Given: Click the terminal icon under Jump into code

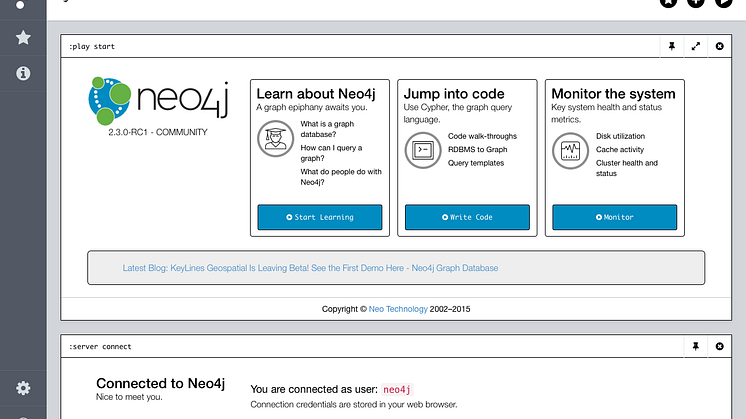Looking at the screenshot, I should click(423, 150).
